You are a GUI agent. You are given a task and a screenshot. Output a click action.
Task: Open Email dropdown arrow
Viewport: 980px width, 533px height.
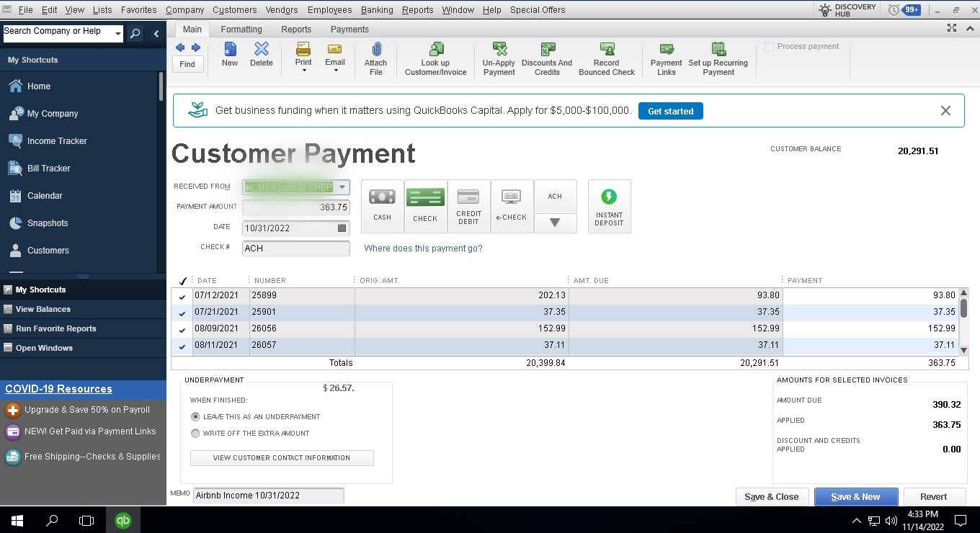tap(335, 70)
